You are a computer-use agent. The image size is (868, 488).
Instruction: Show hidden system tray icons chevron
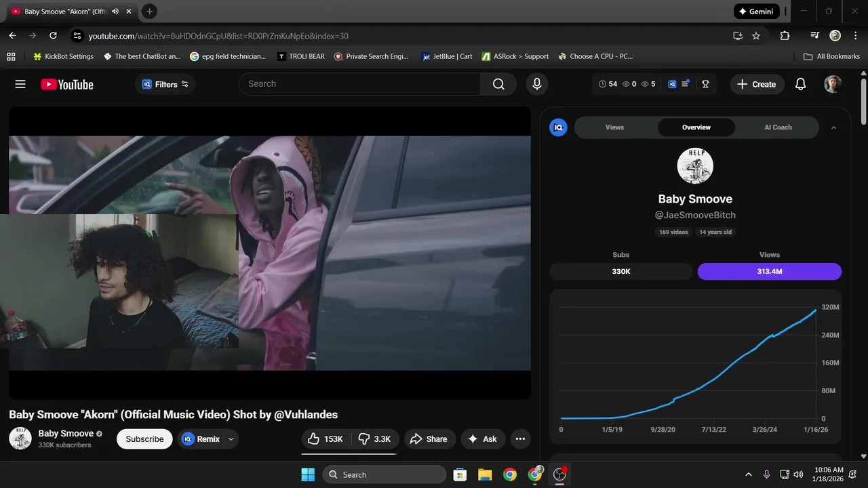749,474
